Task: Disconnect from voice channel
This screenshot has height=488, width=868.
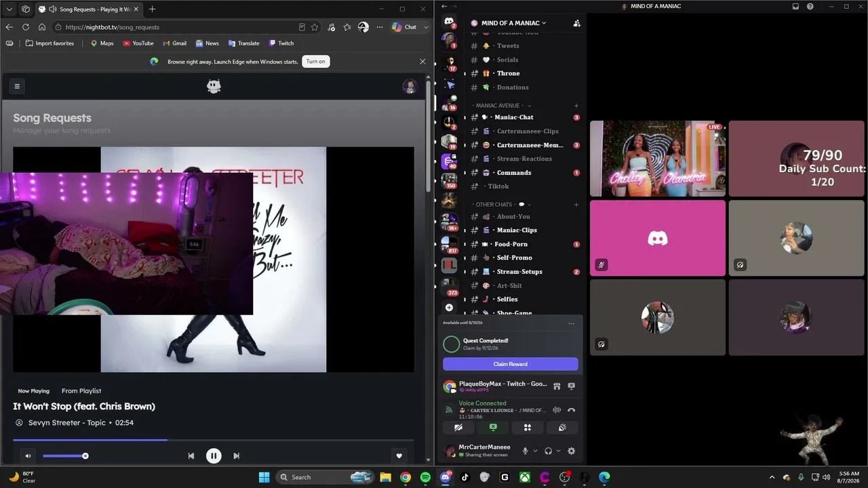Action: [x=571, y=410]
